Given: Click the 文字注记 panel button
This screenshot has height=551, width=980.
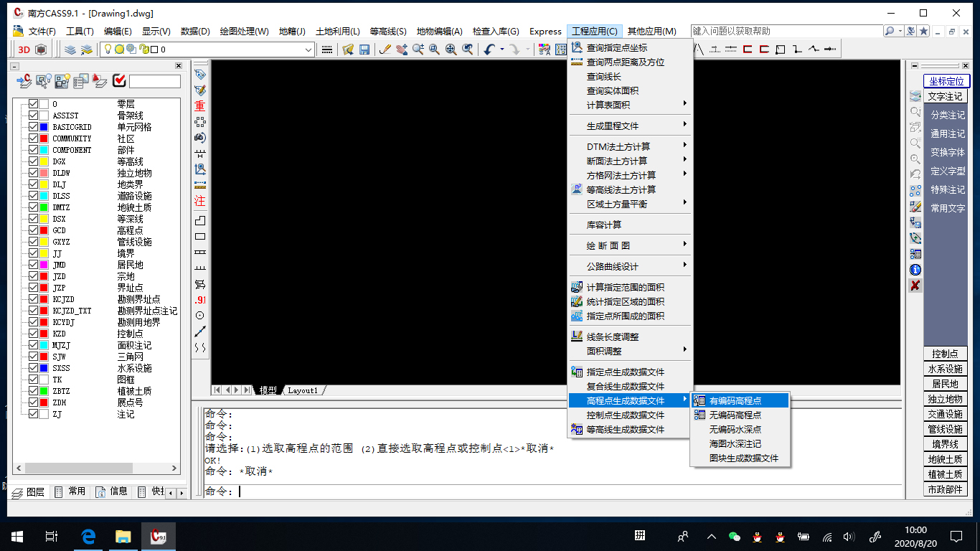Looking at the screenshot, I should pos(945,96).
